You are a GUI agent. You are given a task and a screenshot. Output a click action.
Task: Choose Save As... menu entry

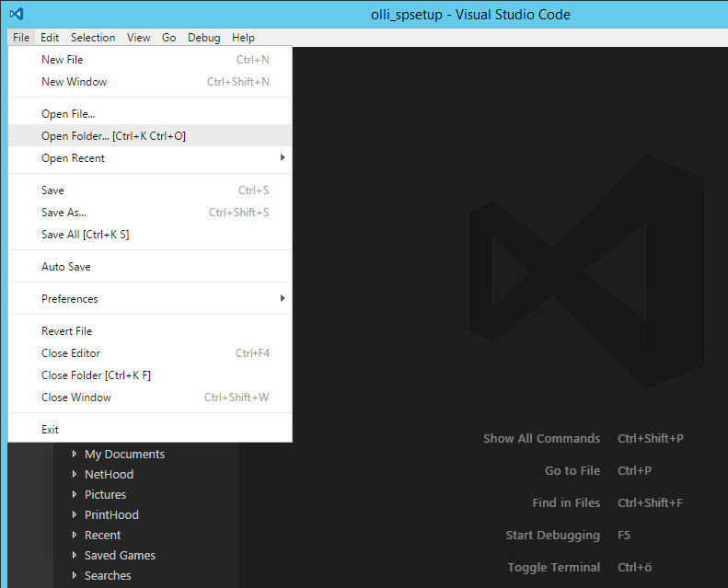[x=150, y=212]
